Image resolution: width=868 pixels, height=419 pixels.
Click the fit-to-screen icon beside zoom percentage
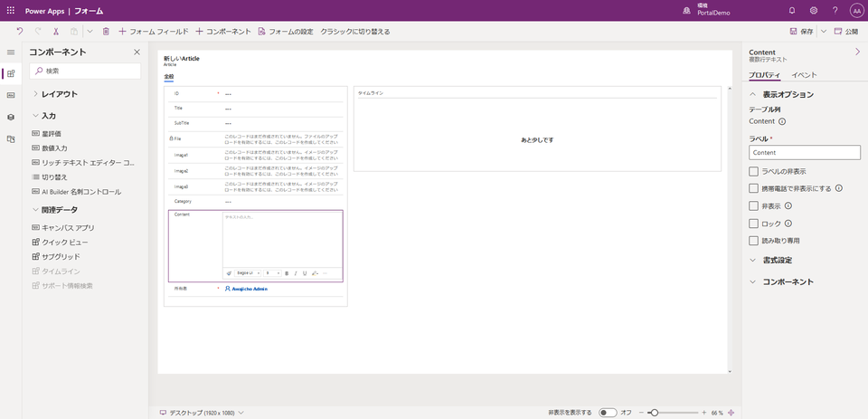coord(731,413)
